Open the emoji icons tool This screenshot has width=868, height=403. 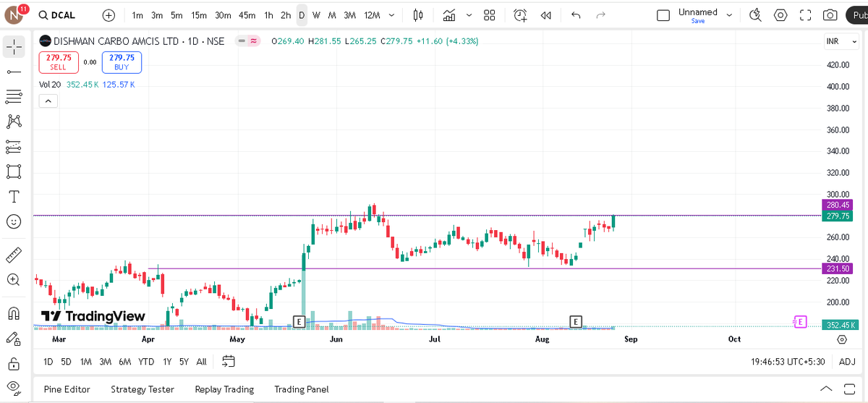(x=14, y=221)
